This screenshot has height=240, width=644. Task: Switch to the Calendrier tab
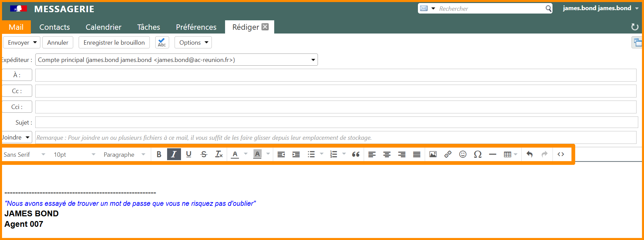pyautogui.click(x=103, y=27)
